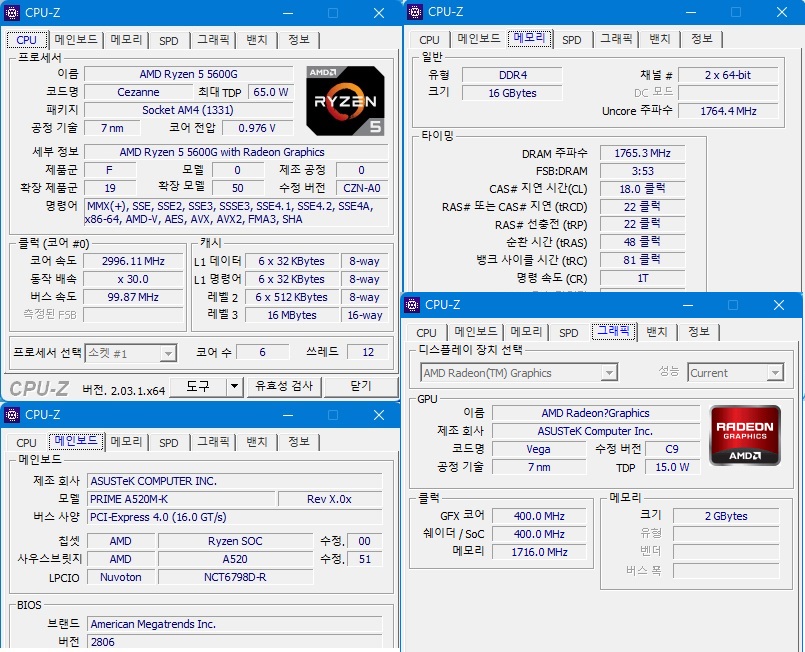Select SPD tab in memory window
The height and width of the screenshot is (652, 805).
pos(571,40)
